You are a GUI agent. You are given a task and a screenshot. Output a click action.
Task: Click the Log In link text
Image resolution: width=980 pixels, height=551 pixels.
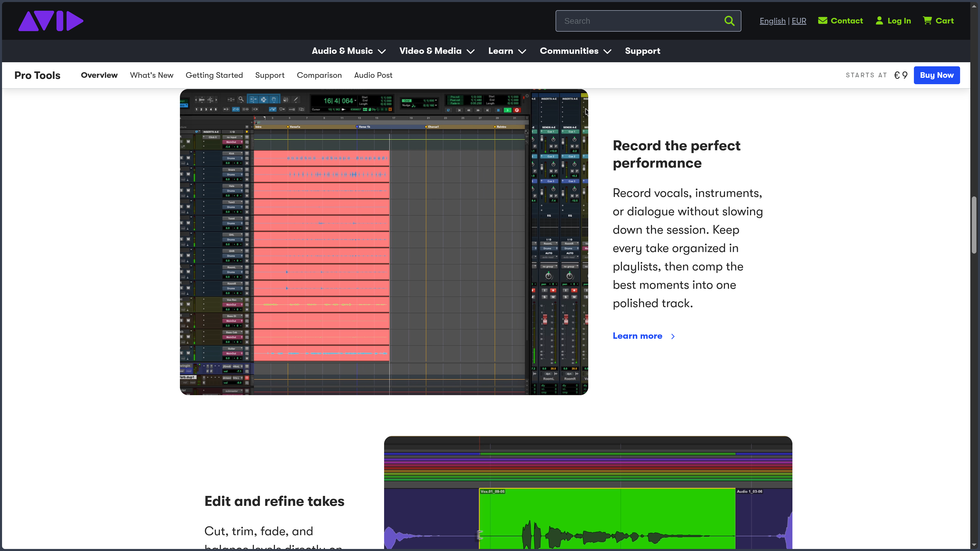click(x=899, y=20)
